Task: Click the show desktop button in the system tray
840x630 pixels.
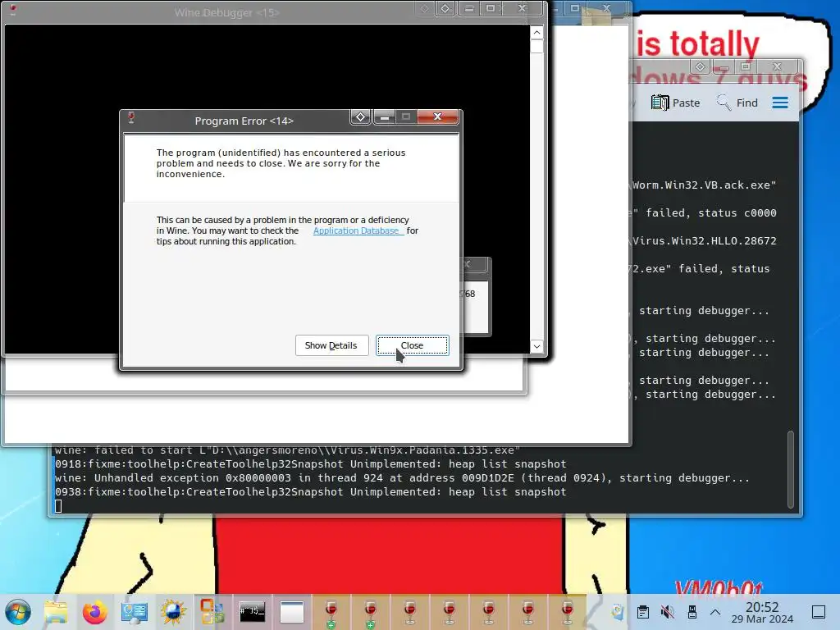Action: pyautogui.click(x=819, y=612)
